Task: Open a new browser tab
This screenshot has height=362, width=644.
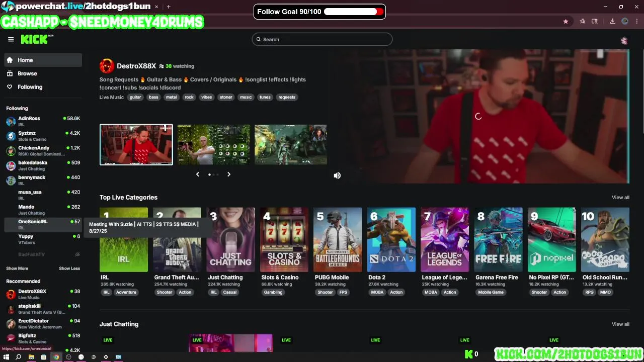Action: click(x=169, y=7)
